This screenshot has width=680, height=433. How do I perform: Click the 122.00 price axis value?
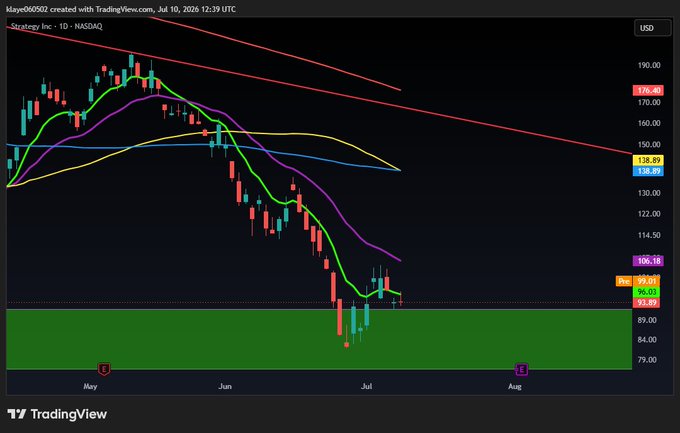[x=649, y=214]
